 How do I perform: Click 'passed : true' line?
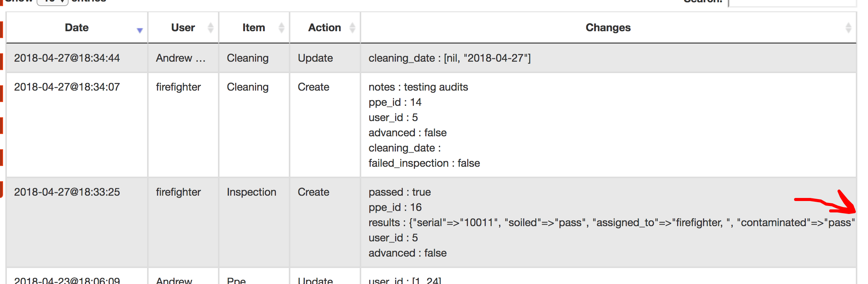(x=400, y=192)
